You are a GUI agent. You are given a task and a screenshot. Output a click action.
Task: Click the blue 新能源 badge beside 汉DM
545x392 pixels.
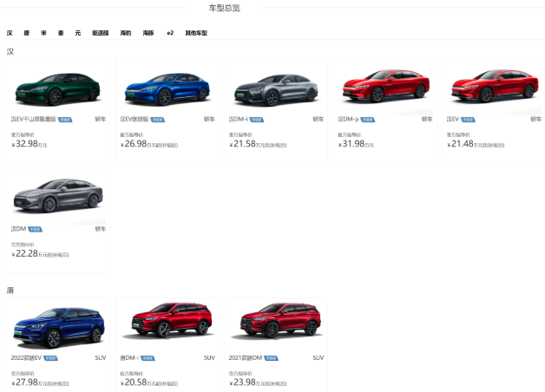pos(35,230)
